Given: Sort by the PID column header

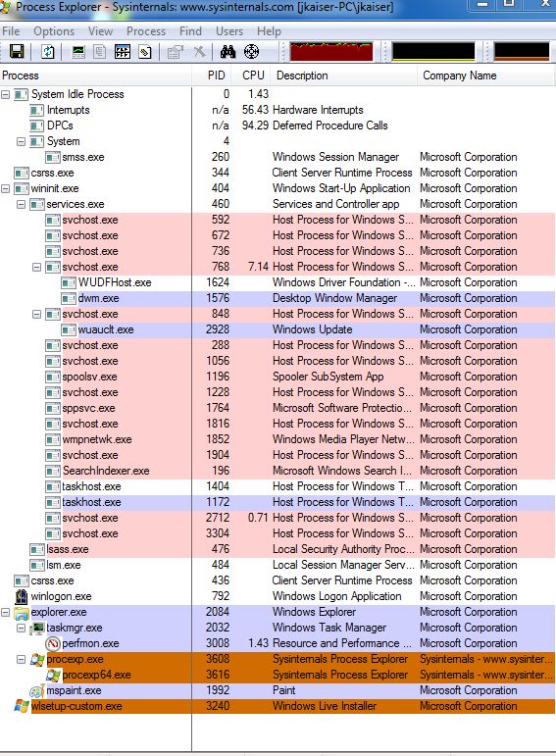Looking at the screenshot, I should [x=211, y=76].
